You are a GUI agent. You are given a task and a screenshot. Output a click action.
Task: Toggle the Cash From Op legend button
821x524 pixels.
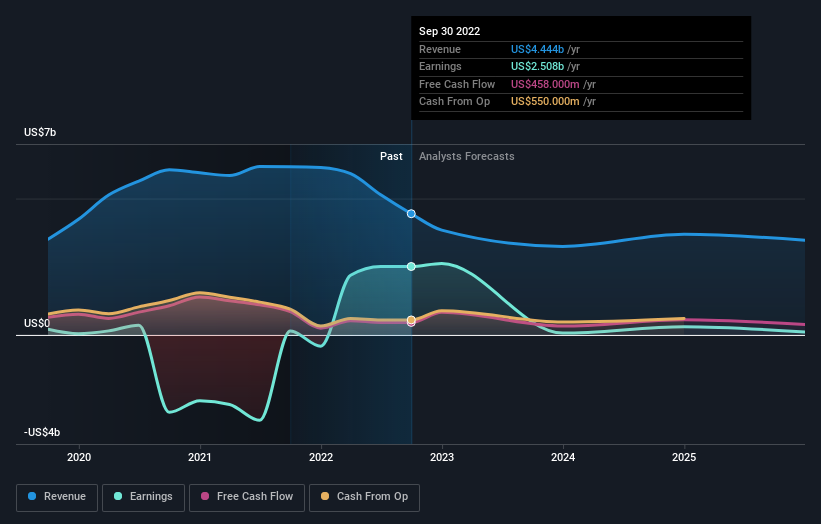[x=364, y=497]
